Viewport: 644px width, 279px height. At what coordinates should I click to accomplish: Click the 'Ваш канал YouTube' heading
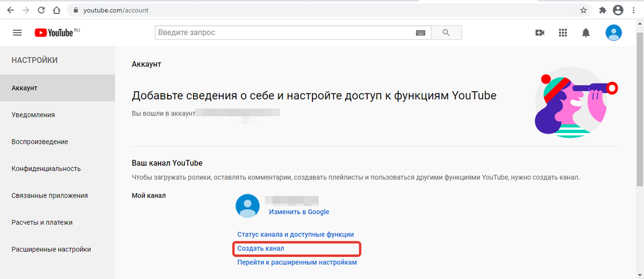point(167,163)
